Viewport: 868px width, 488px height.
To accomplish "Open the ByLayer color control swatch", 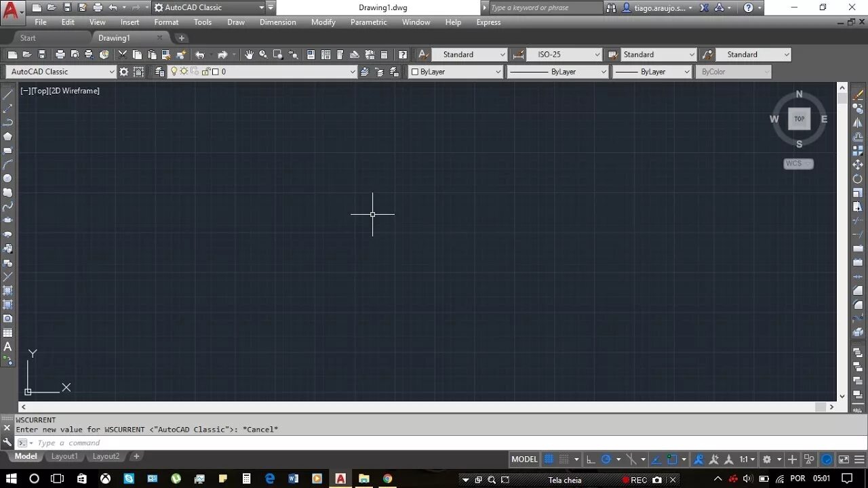I will tap(415, 72).
